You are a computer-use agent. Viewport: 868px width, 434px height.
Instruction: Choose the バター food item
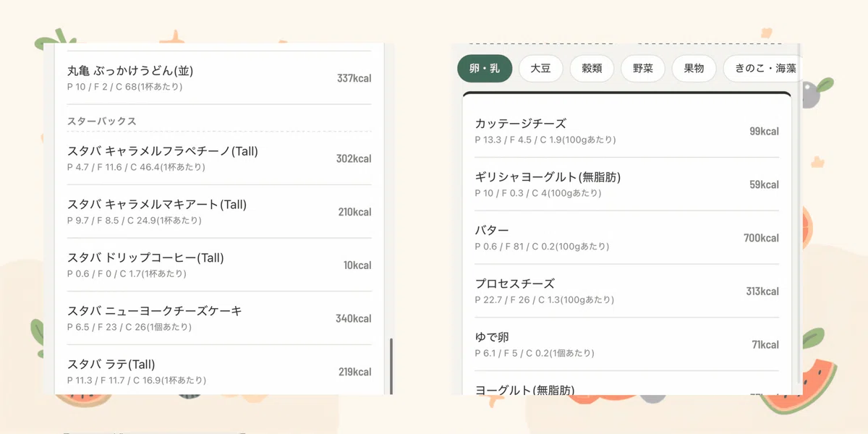coord(627,238)
